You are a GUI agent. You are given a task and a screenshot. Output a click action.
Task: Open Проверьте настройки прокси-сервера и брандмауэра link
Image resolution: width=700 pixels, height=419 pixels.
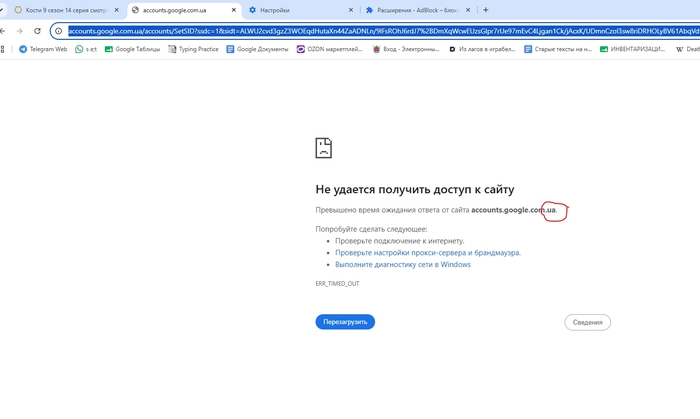pos(428,253)
